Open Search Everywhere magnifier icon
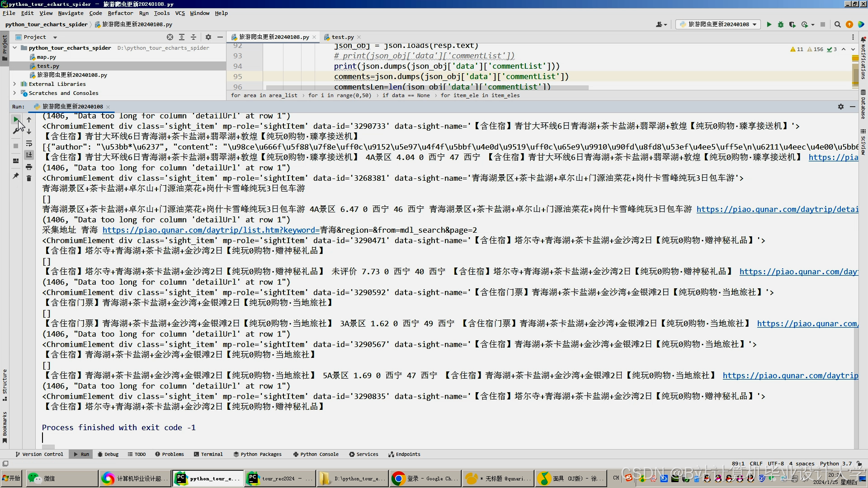Screen dimensions: 868x488 coord(837,24)
